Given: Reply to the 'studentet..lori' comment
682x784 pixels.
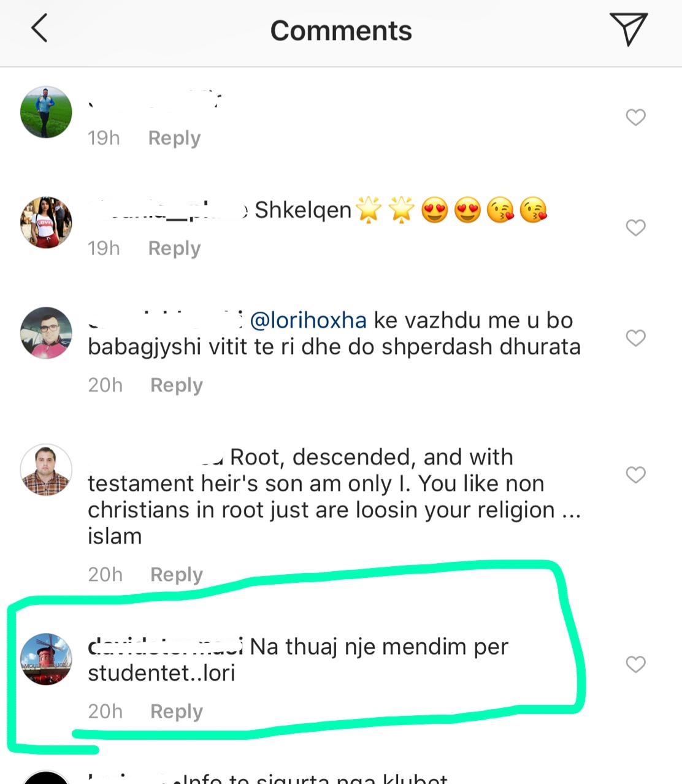Looking at the screenshot, I should 176,712.
